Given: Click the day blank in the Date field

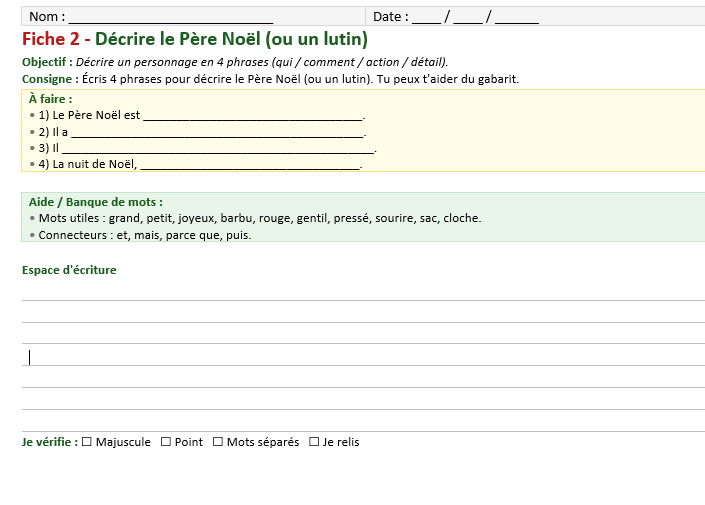Looking at the screenshot, I should [426, 17].
